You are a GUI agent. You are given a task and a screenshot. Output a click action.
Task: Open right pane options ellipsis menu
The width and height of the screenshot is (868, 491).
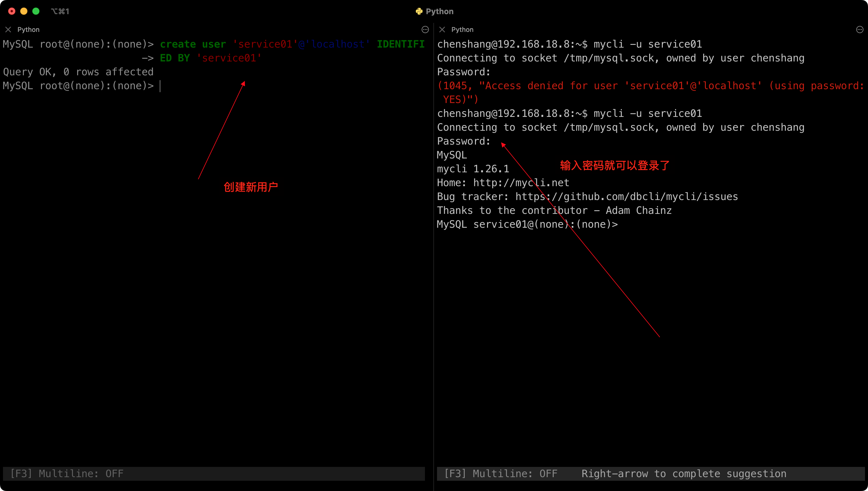860,30
